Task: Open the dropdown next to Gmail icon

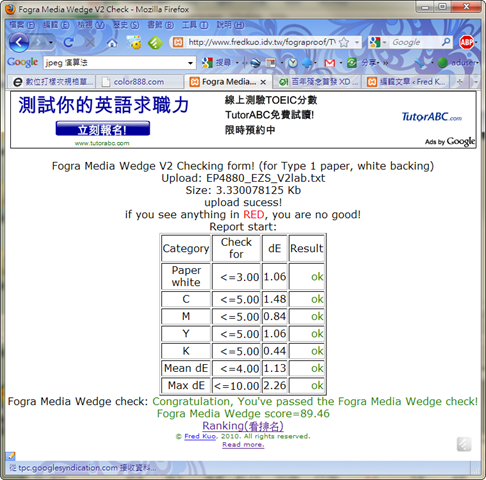Action: click(x=341, y=63)
